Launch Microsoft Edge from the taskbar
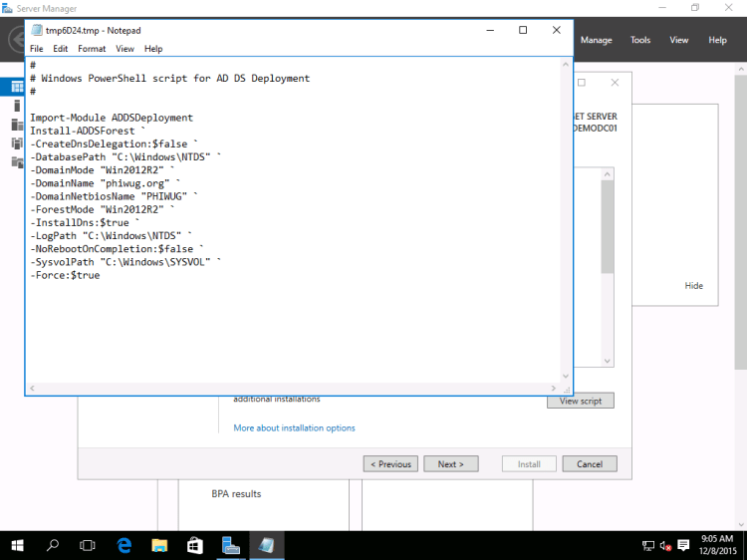The height and width of the screenshot is (560, 747). (x=124, y=545)
